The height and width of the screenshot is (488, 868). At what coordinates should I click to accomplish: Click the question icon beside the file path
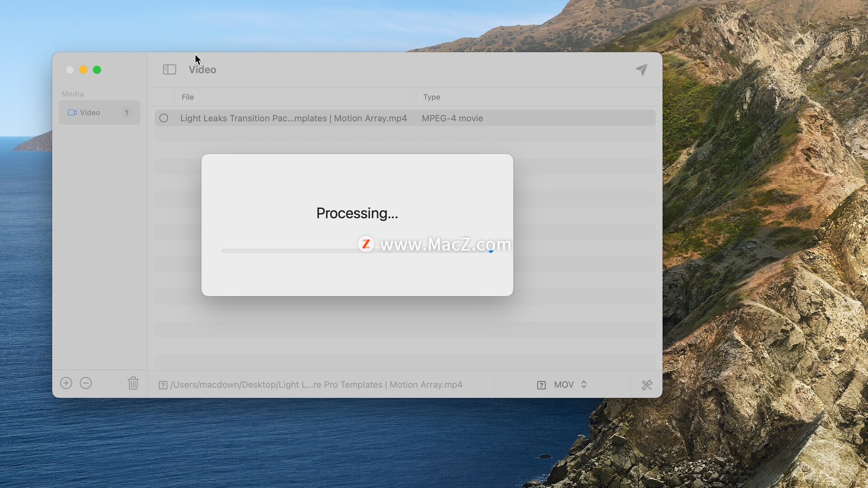click(163, 385)
